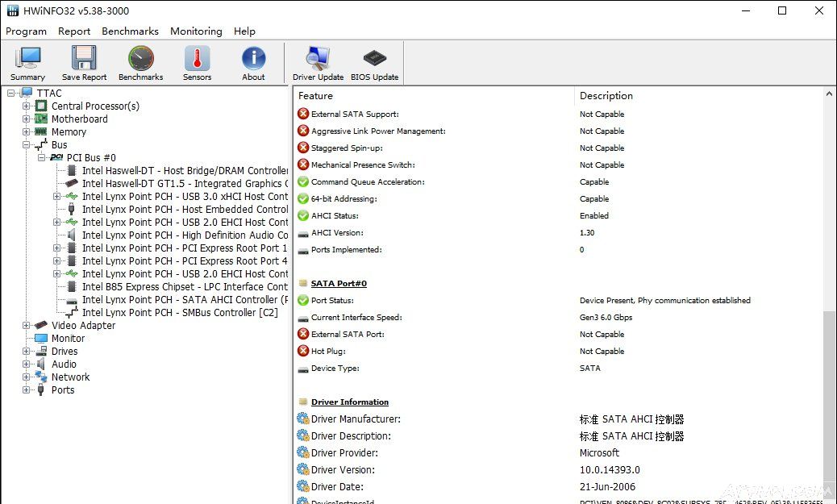Click the speaker icon next to Audio

point(40,364)
